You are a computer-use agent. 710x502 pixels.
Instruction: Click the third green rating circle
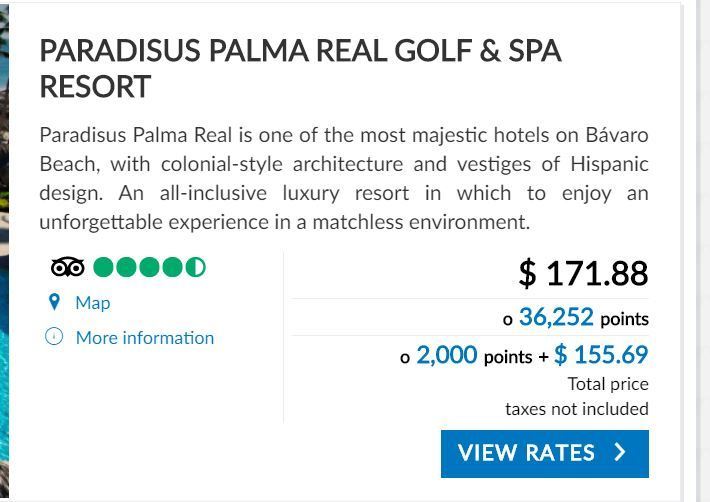(149, 267)
